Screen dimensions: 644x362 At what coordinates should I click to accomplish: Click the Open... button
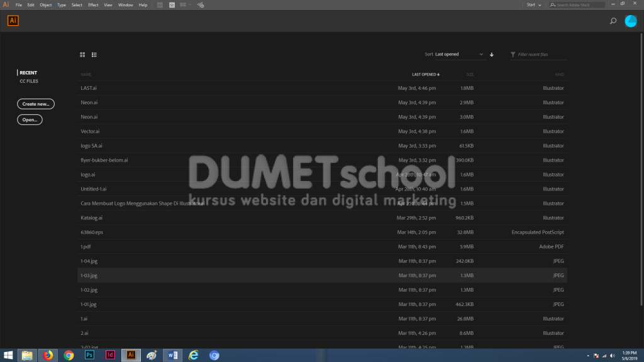click(x=30, y=119)
